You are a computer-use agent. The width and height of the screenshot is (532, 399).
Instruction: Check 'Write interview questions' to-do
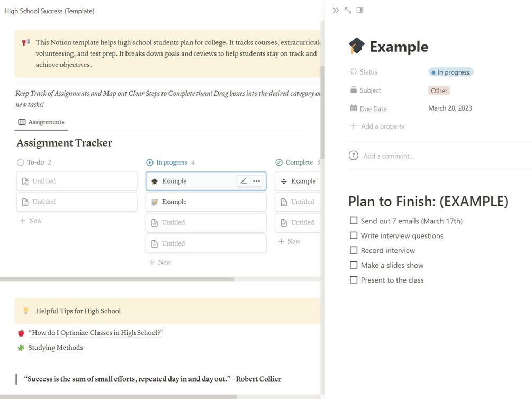[354, 235]
